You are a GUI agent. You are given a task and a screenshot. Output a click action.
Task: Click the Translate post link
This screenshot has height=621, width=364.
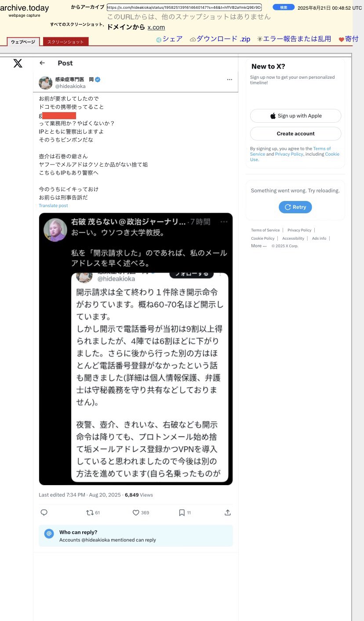53,205
